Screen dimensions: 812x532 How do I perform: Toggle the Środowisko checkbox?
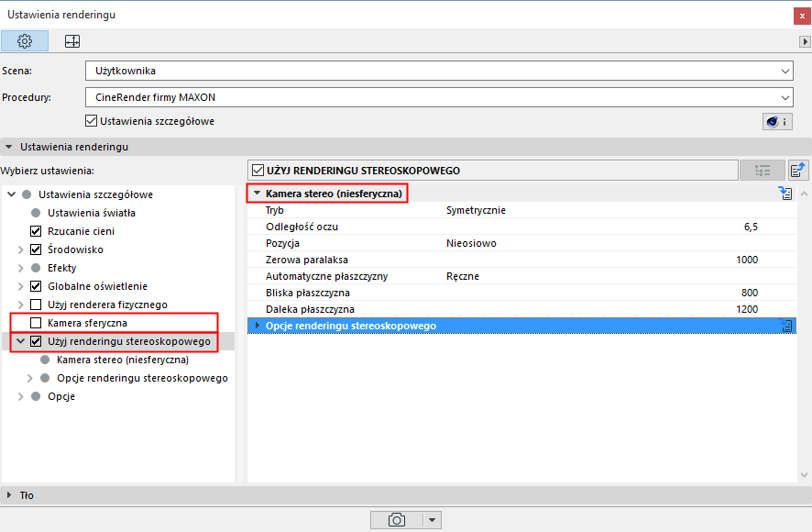coord(36,249)
